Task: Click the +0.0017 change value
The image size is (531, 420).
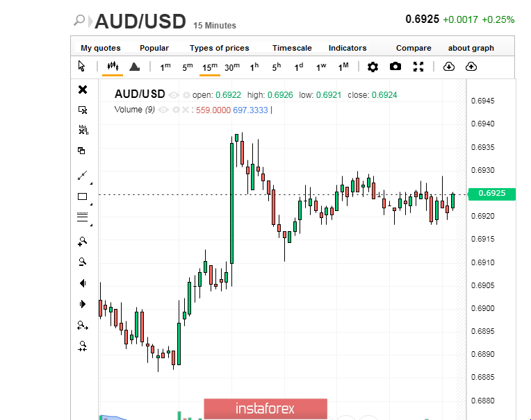Action: pyautogui.click(x=460, y=19)
